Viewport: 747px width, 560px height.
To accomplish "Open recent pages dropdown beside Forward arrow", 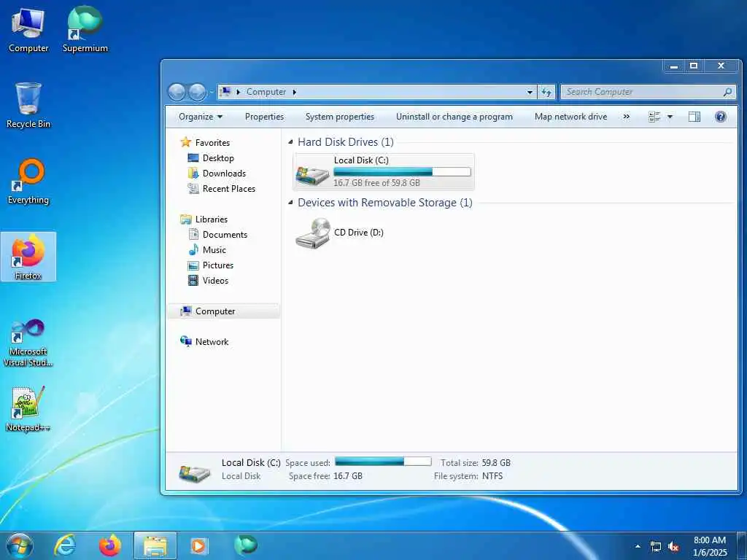I will (211, 92).
